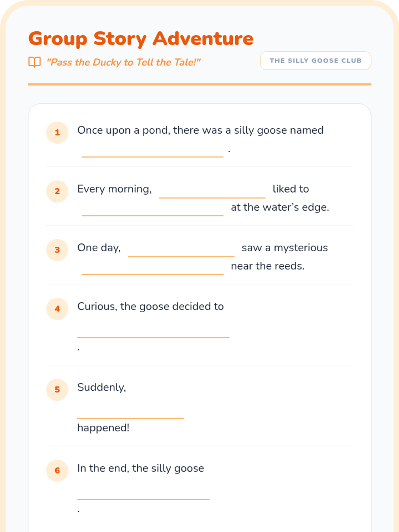399x532 pixels.
Task: Click the orange header divider line
Action: click(x=199, y=84)
